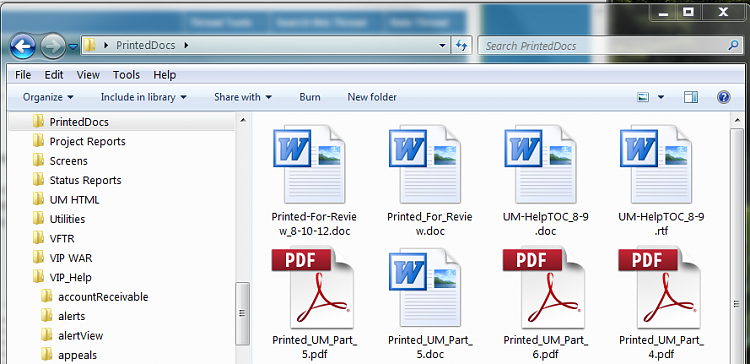Image resolution: width=750 pixels, height=364 pixels.
Task: Open the Organize dropdown menu
Action: click(x=48, y=97)
